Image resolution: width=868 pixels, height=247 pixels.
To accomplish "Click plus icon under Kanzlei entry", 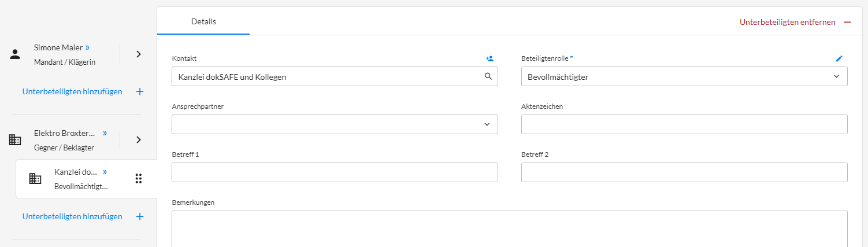I will click(x=139, y=216).
